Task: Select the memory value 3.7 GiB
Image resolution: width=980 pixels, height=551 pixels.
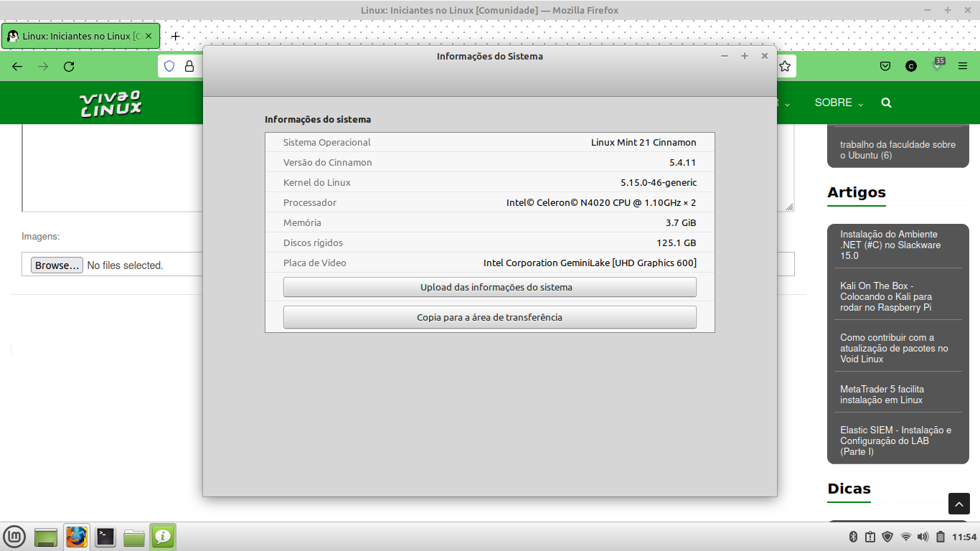Action: pos(681,222)
